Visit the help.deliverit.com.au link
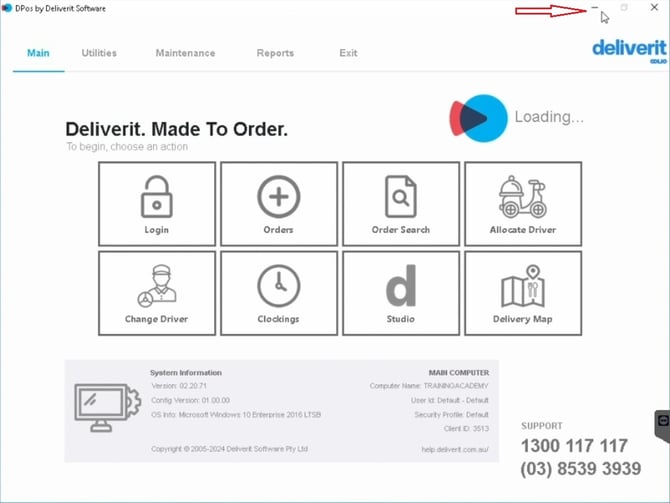 point(455,449)
